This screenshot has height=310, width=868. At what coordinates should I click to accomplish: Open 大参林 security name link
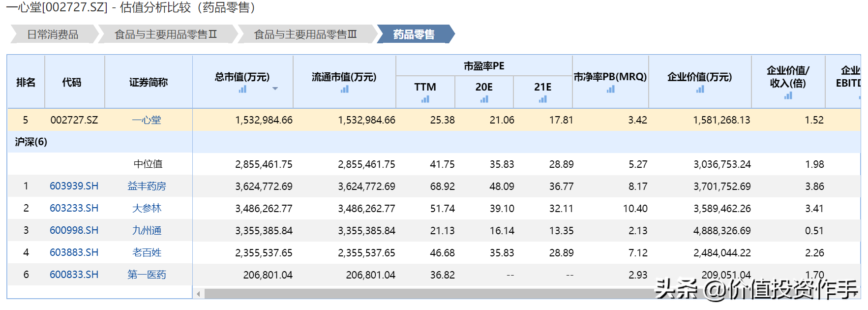click(147, 208)
